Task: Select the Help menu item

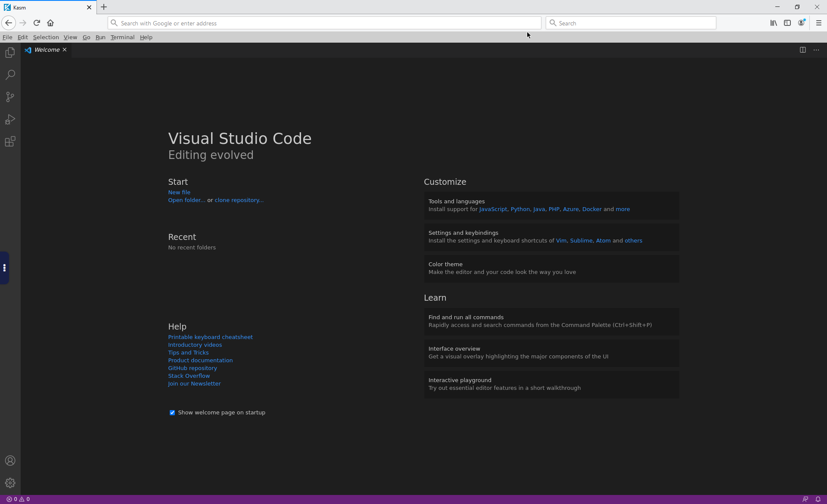Action: pos(146,37)
